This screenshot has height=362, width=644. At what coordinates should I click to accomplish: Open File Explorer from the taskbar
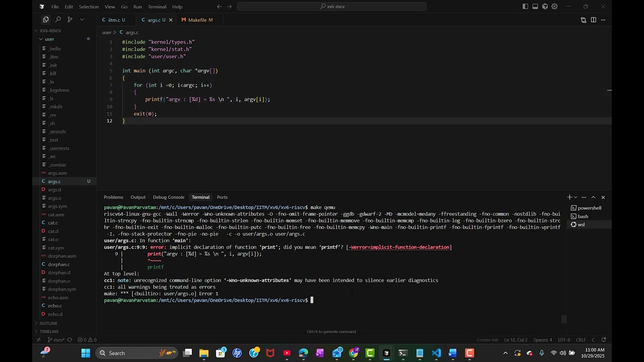tap(204, 353)
